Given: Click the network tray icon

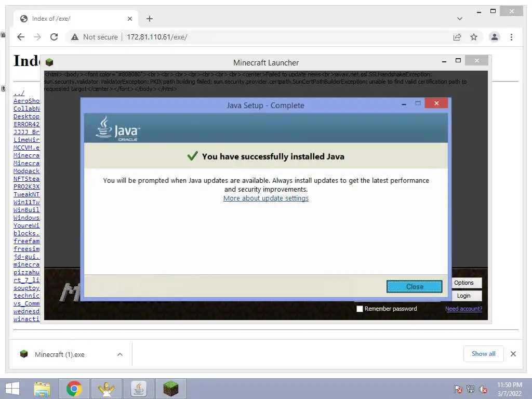Looking at the screenshot, I should coord(471,389).
